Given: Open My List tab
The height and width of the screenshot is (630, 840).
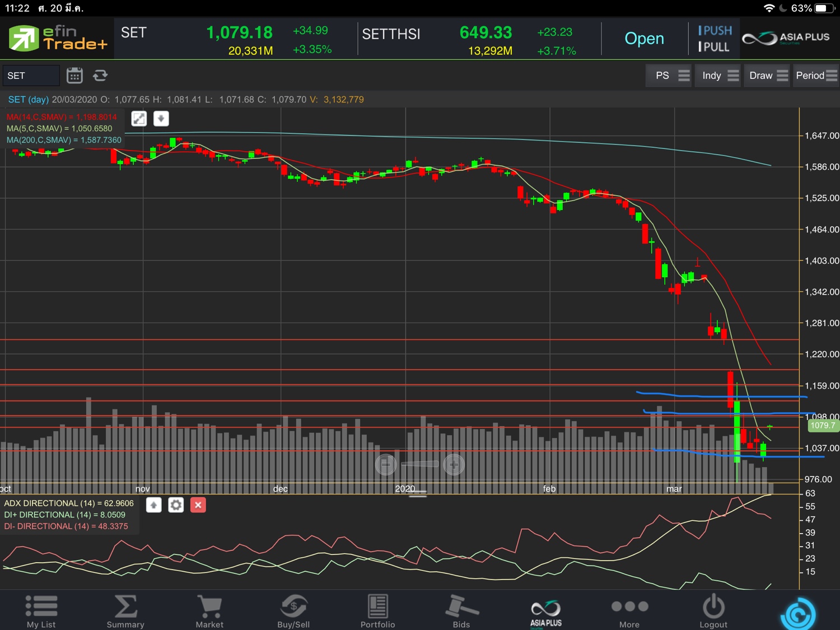Looking at the screenshot, I should point(41,611).
